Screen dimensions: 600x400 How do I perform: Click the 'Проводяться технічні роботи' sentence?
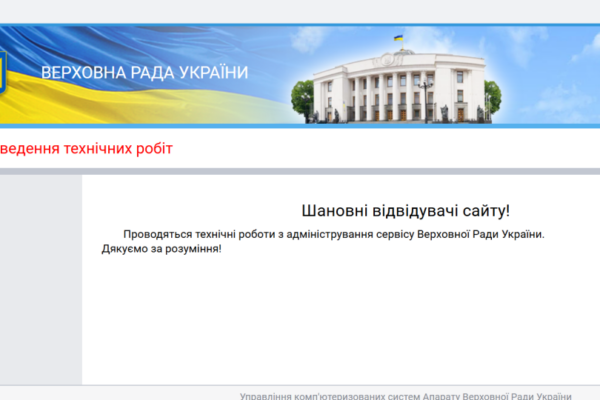point(334,234)
